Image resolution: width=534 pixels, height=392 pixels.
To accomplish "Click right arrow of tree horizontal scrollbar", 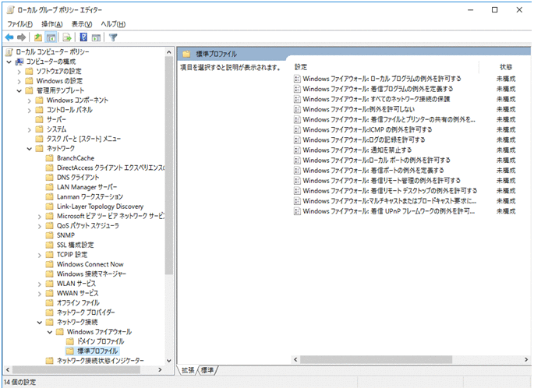I will (160, 370).
